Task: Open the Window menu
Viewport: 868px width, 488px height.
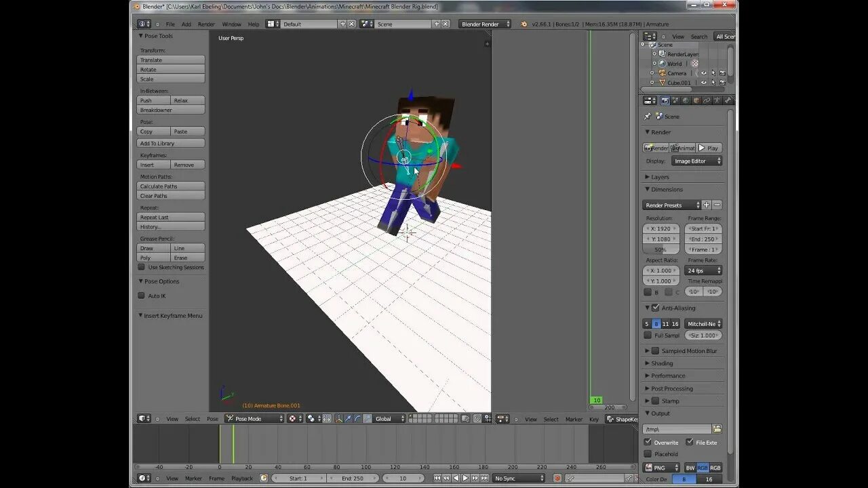Action: (232, 24)
